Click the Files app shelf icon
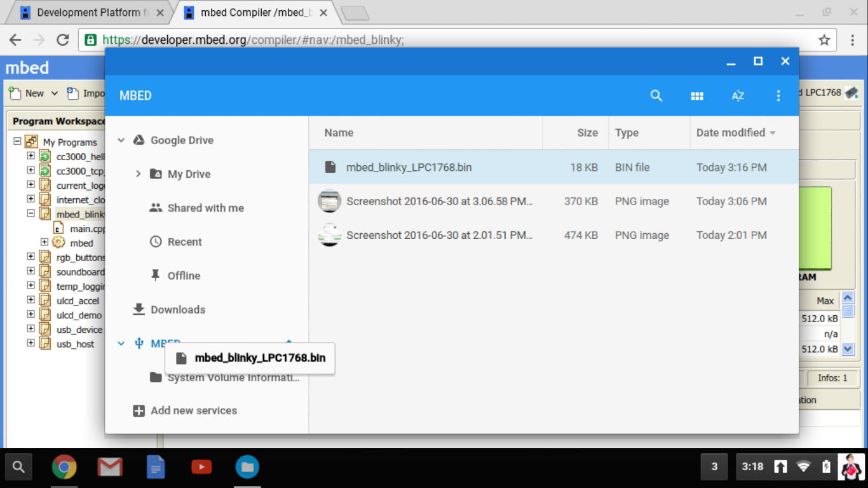The height and width of the screenshot is (488, 868). pyautogui.click(x=247, y=468)
